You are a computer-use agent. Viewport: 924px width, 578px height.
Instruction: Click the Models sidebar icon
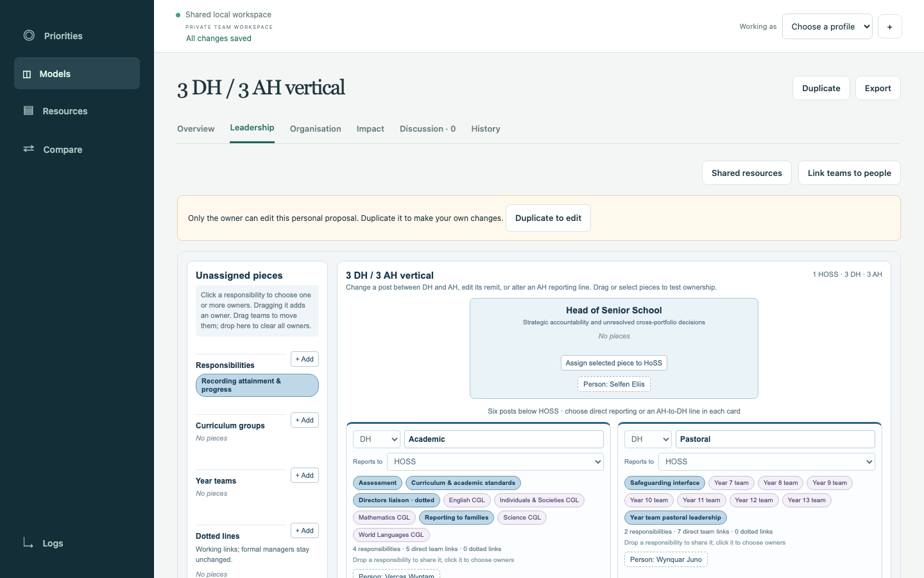27,74
